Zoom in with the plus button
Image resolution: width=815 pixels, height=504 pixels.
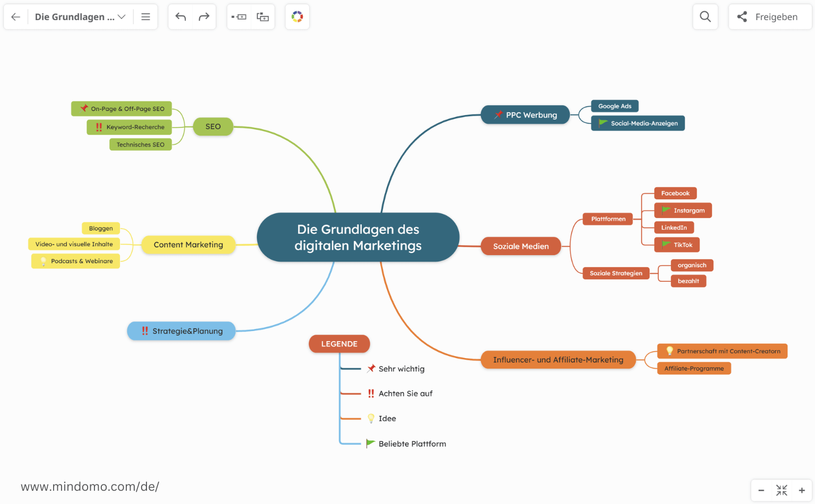tap(802, 490)
